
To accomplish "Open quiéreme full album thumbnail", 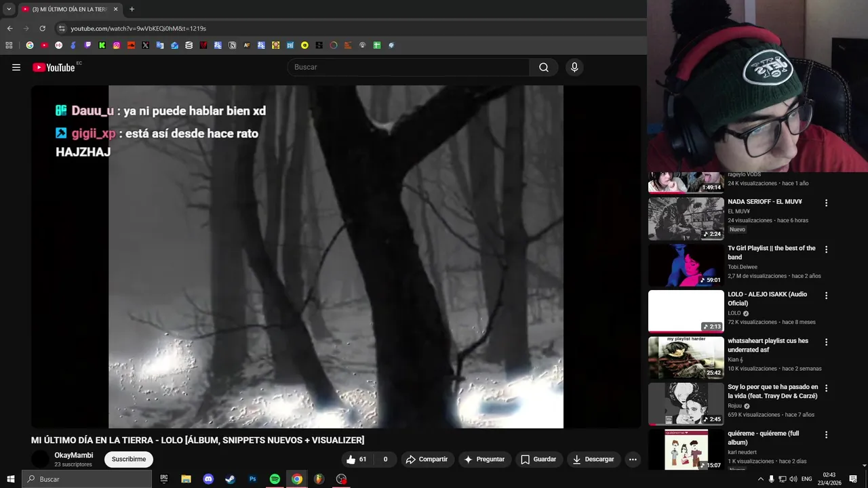I will coord(686,450).
